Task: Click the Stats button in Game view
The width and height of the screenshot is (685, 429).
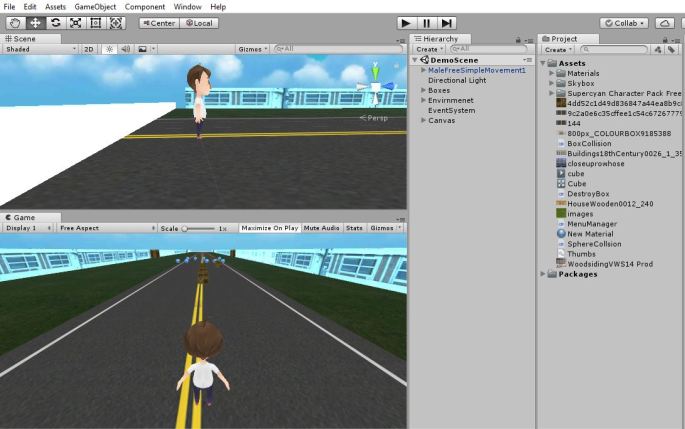Action: 354,228
